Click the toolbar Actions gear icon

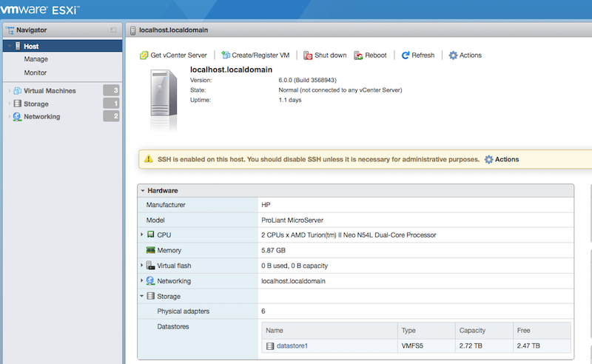tap(453, 55)
